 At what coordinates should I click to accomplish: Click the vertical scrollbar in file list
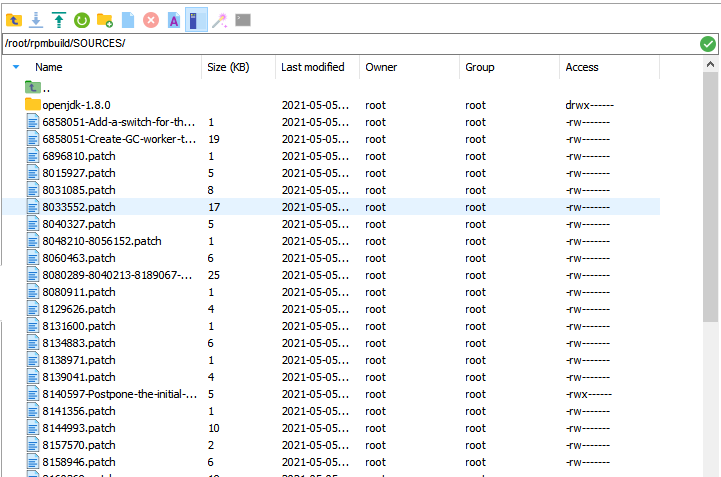click(710, 200)
